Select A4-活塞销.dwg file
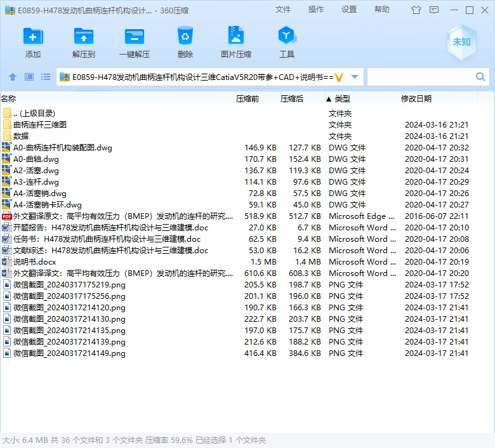495x448 pixels. point(240,193)
